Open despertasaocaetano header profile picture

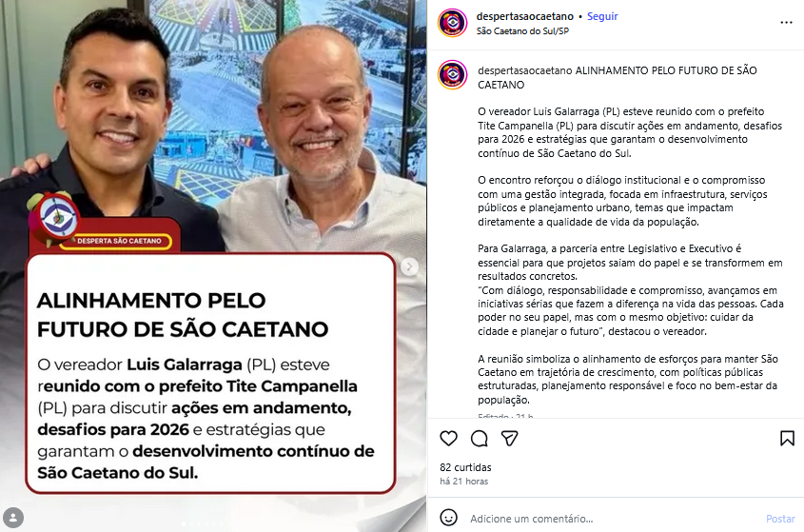(452, 23)
